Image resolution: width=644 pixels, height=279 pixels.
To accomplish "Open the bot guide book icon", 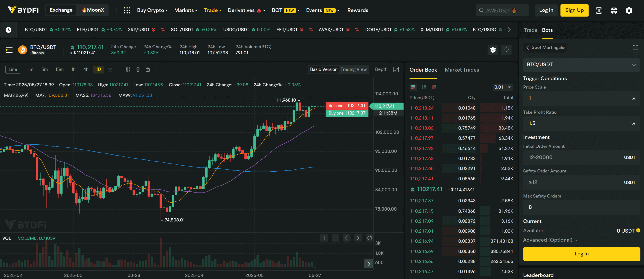I will pyautogui.click(x=635, y=48).
